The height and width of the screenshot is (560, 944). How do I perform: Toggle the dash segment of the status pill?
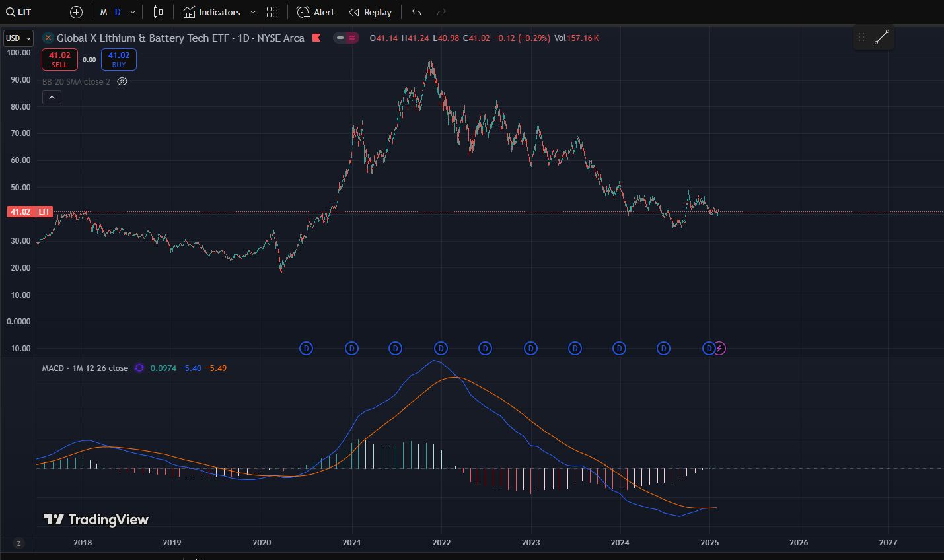(x=340, y=38)
